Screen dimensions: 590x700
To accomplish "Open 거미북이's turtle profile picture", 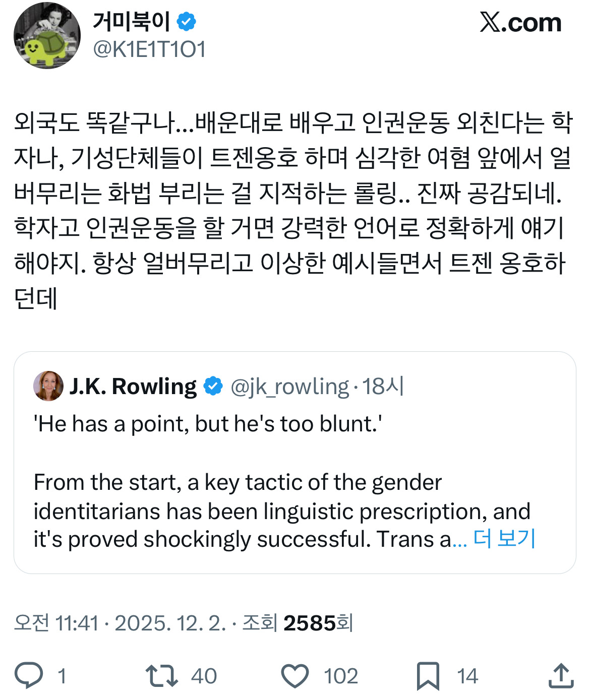I will point(47,36).
